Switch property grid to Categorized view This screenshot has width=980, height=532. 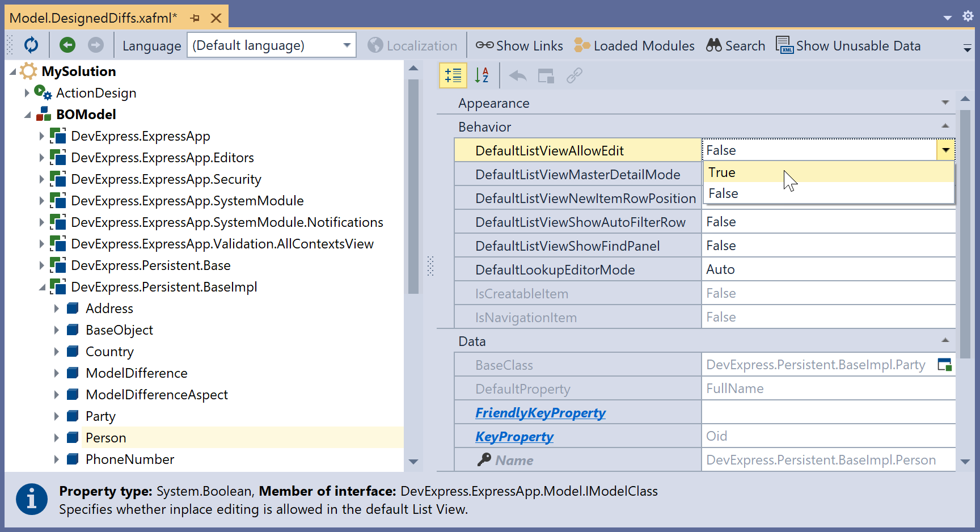453,75
